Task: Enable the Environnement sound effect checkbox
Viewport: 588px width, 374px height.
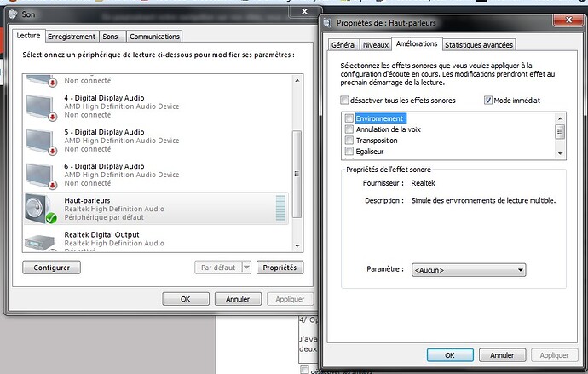Action: (349, 118)
